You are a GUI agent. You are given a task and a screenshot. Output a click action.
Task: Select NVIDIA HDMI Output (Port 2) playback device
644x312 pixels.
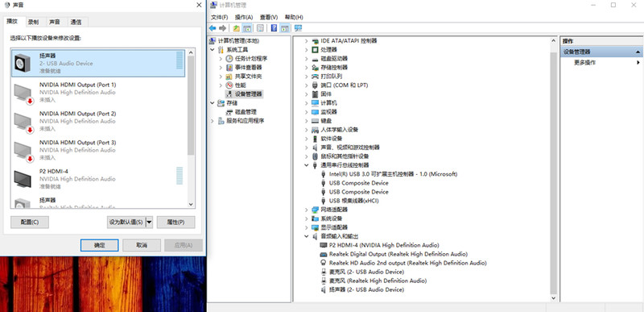[x=97, y=121]
